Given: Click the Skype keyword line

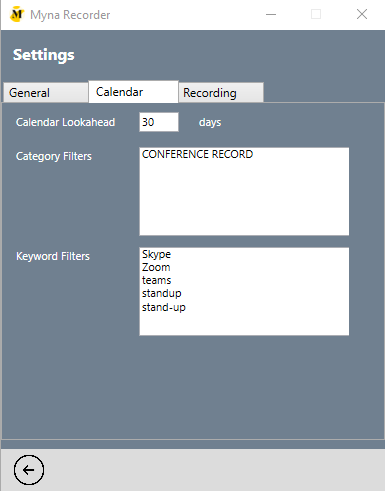Looking at the screenshot, I should tap(156, 254).
